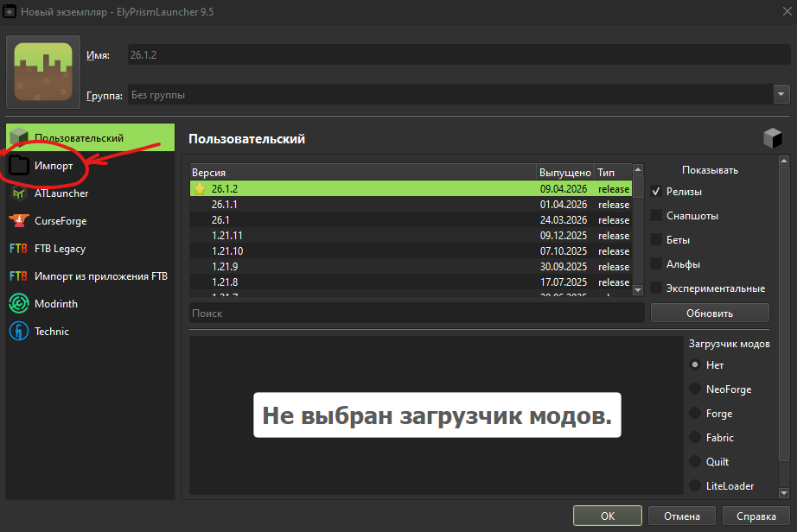Screen dimensions: 797x532
Task: Click the Technic blue logo icon
Action: coord(19,331)
